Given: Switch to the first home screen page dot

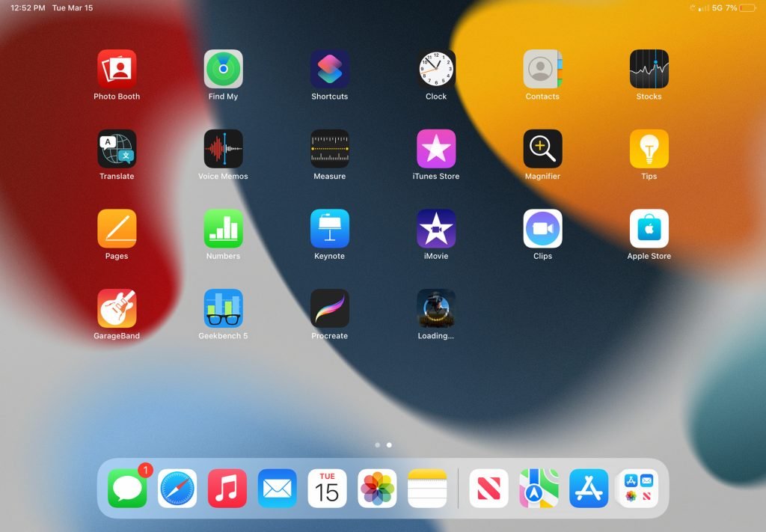Looking at the screenshot, I should (377, 445).
